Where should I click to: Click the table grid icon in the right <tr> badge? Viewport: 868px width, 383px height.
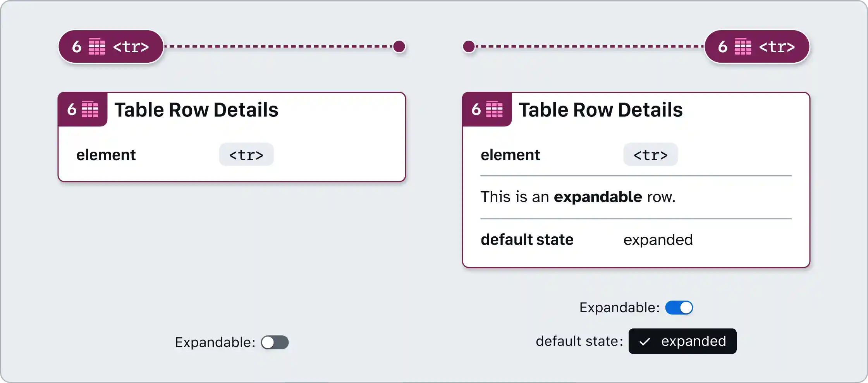743,47
